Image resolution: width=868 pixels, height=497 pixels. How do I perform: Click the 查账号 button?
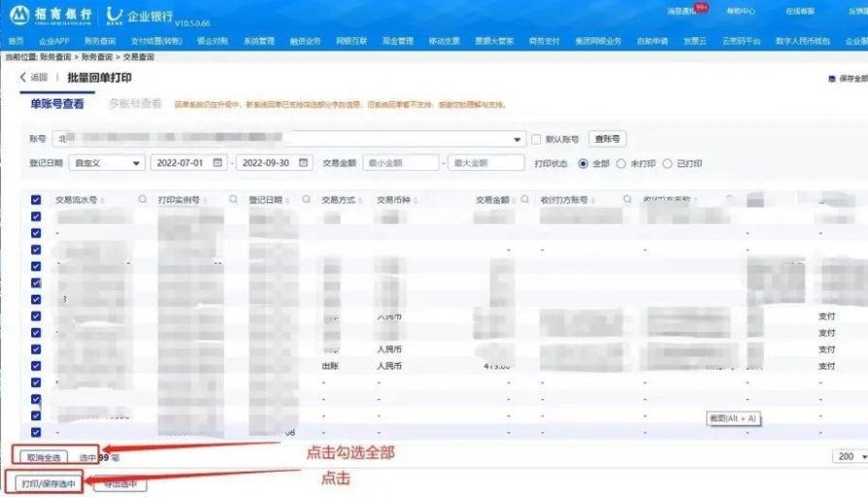click(x=607, y=139)
